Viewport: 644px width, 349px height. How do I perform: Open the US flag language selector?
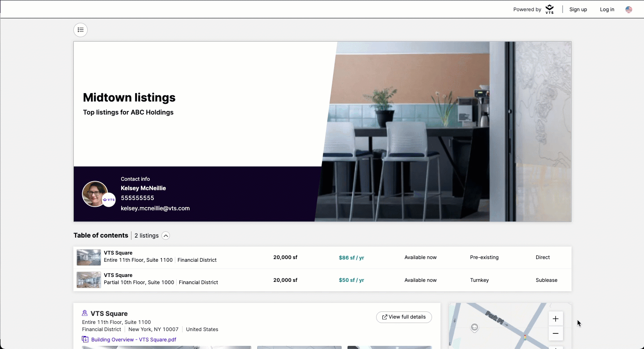click(629, 9)
